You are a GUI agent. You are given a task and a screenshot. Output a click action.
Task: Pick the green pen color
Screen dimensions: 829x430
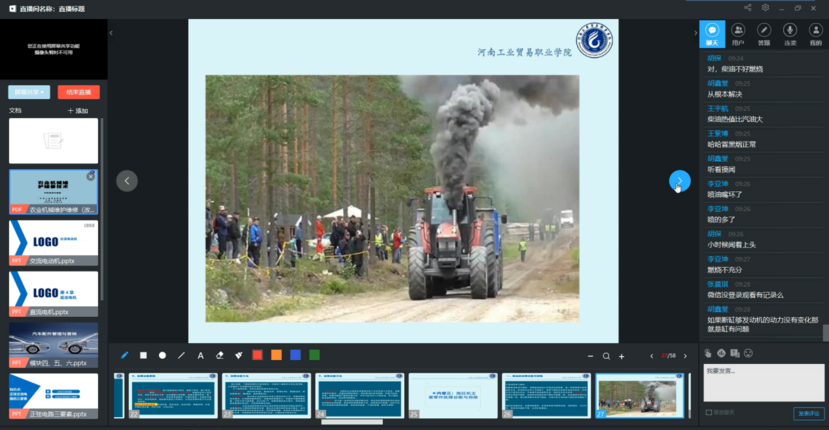(x=315, y=355)
